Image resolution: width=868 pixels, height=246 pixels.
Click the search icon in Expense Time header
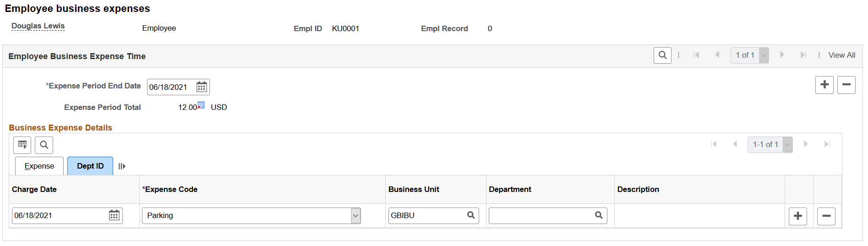click(x=662, y=55)
